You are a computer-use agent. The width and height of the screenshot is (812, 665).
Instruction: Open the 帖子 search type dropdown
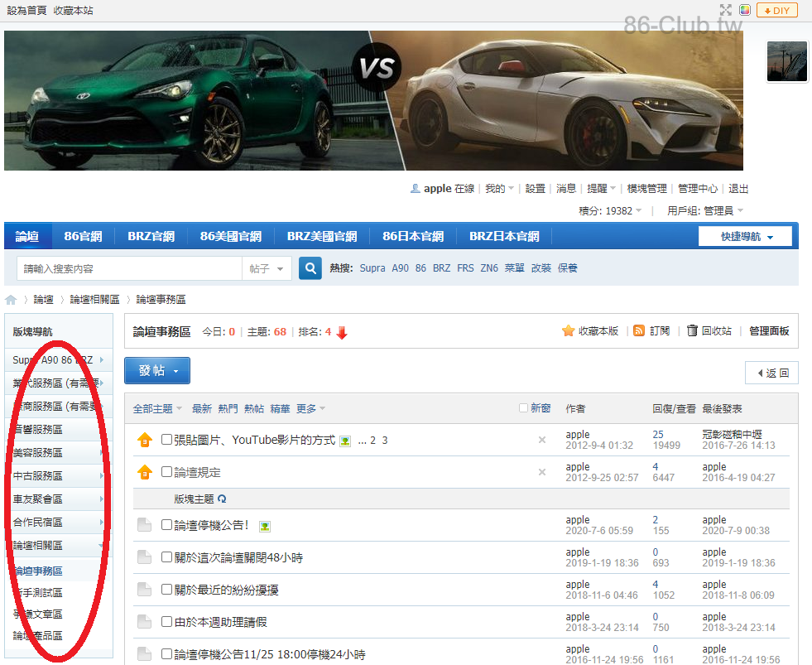[x=267, y=268]
